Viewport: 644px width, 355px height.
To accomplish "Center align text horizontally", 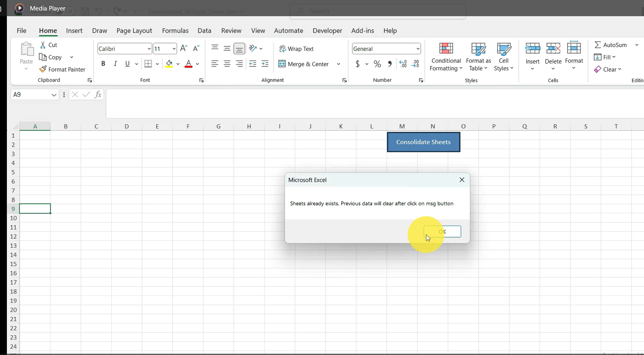I will (227, 64).
